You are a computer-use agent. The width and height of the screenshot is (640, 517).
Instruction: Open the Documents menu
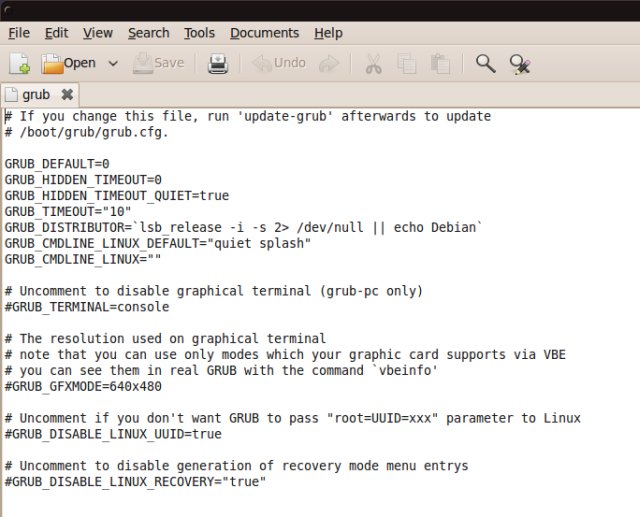coord(264,33)
